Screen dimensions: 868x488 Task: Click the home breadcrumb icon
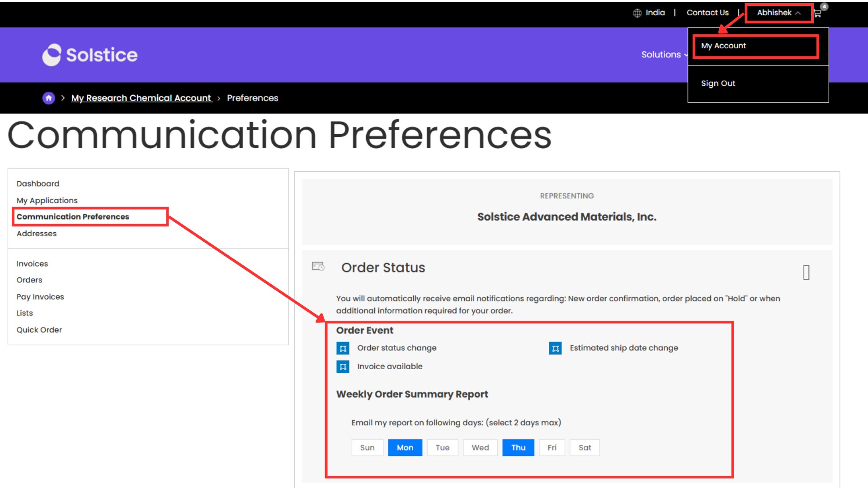[x=48, y=98]
